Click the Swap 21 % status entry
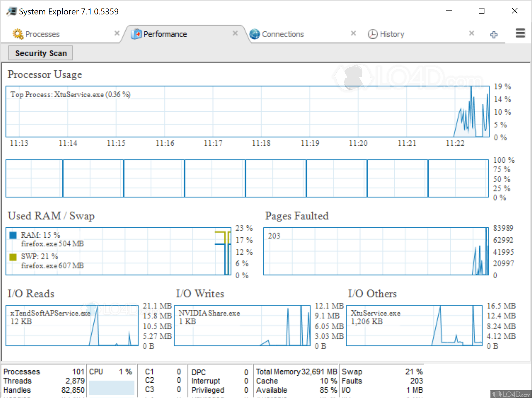Image resolution: width=532 pixels, height=398 pixels. tap(382, 372)
